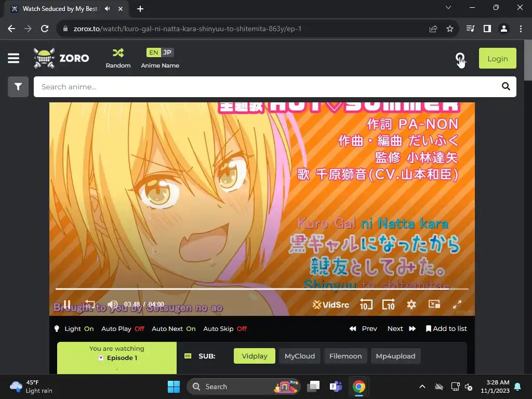Viewport: 532px width, 399px height.
Task: Open a Random anime
Action: pos(118,58)
